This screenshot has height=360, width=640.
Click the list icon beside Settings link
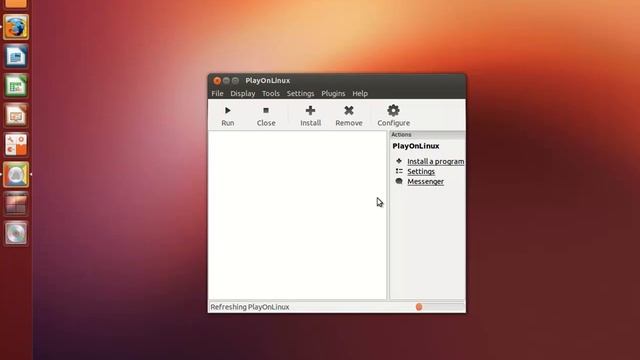coord(399,171)
